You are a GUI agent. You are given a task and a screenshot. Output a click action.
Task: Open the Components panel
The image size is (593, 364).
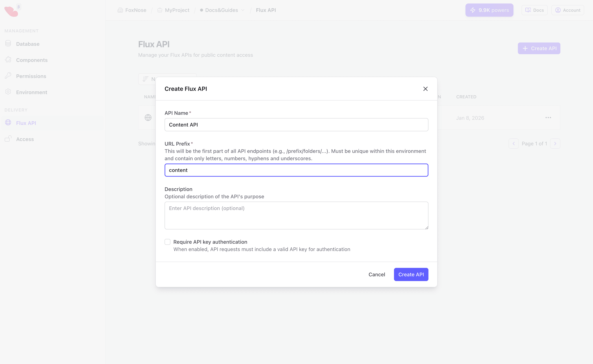[32, 60]
